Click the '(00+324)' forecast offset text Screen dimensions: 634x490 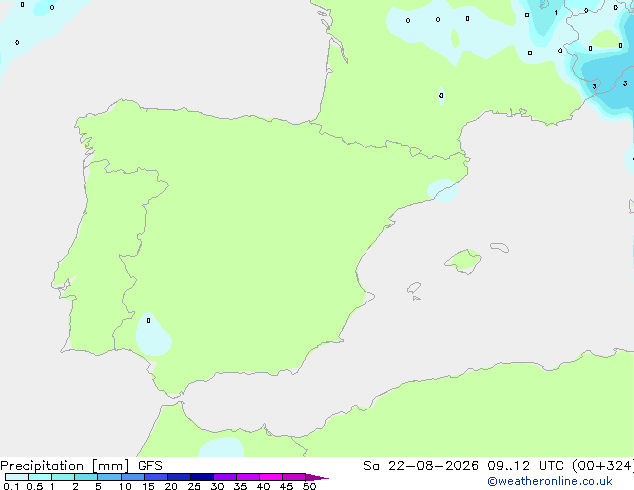[603, 466]
